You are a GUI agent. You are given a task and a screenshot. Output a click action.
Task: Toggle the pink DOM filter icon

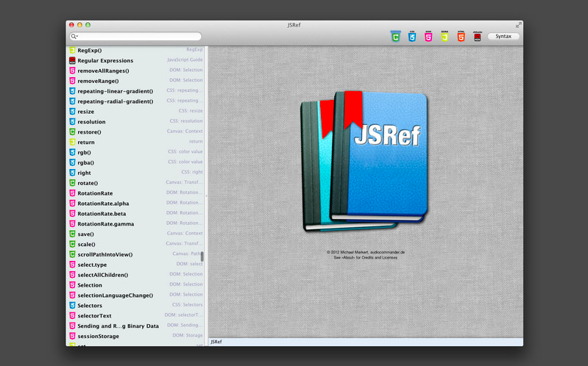coord(428,36)
